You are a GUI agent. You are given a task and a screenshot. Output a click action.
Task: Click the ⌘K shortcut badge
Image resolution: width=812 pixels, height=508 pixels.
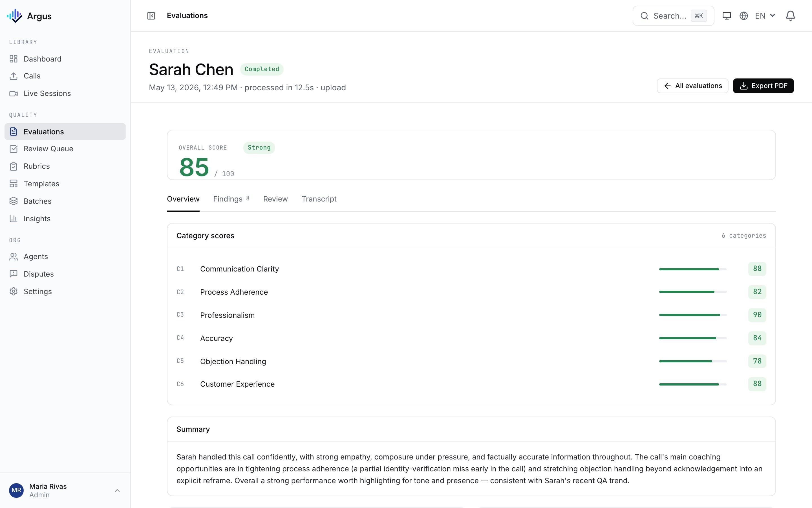(x=699, y=16)
